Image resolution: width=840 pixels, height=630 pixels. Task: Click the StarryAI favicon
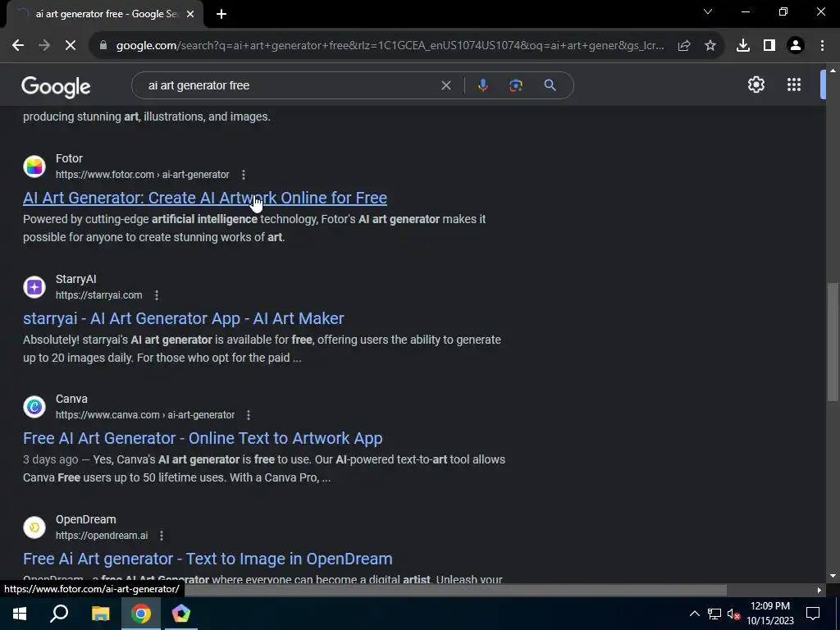pos(34,286)
